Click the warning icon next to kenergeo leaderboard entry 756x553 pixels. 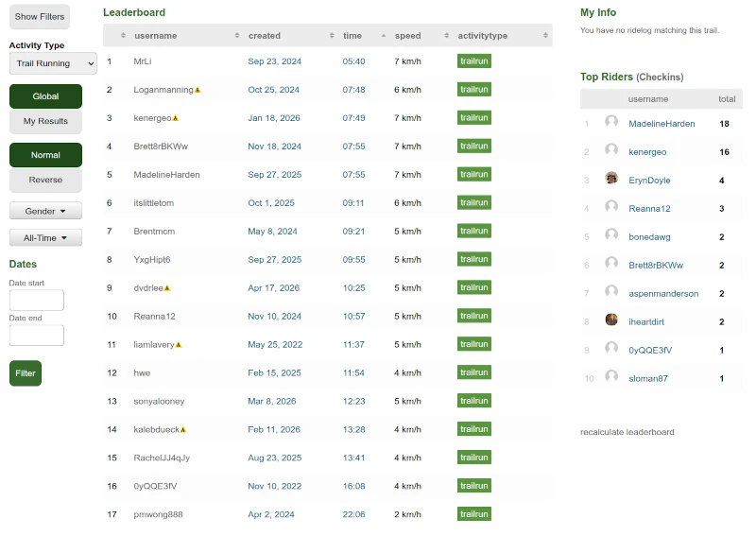tap(176, 118)
